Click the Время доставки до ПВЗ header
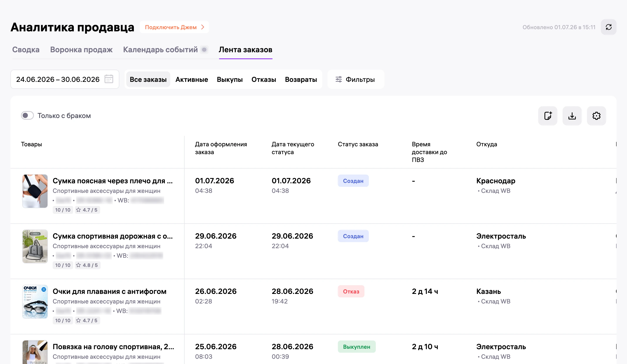Viewport: 627px width, 364px height. 429,152
